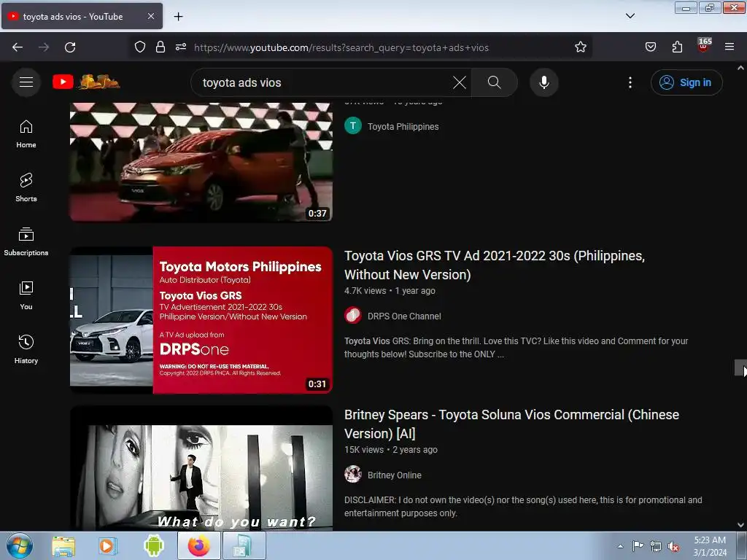Visit Toyota Philippines channel
The height and width of the screenshot is (560, 747).
tap(403, 127)
